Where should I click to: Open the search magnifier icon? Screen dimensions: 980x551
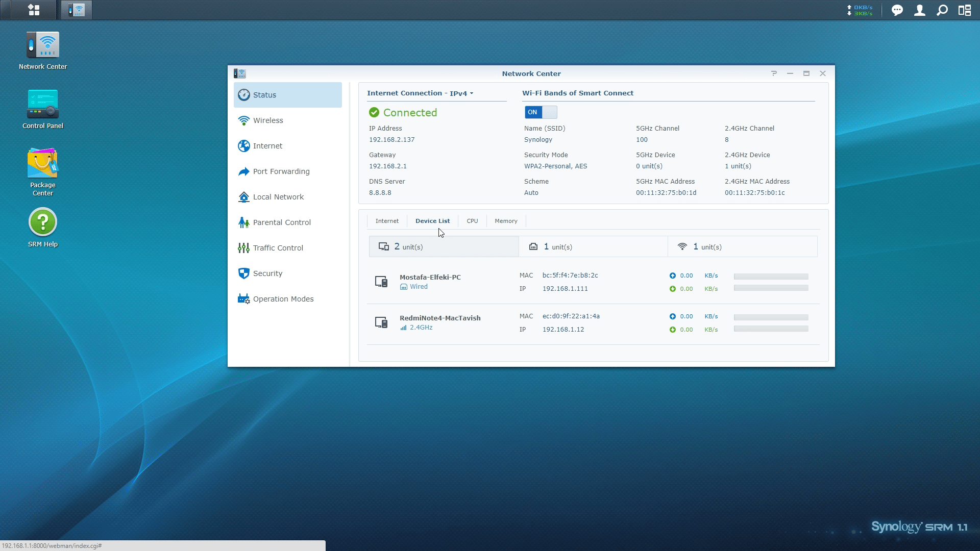[x=942, y=10]
